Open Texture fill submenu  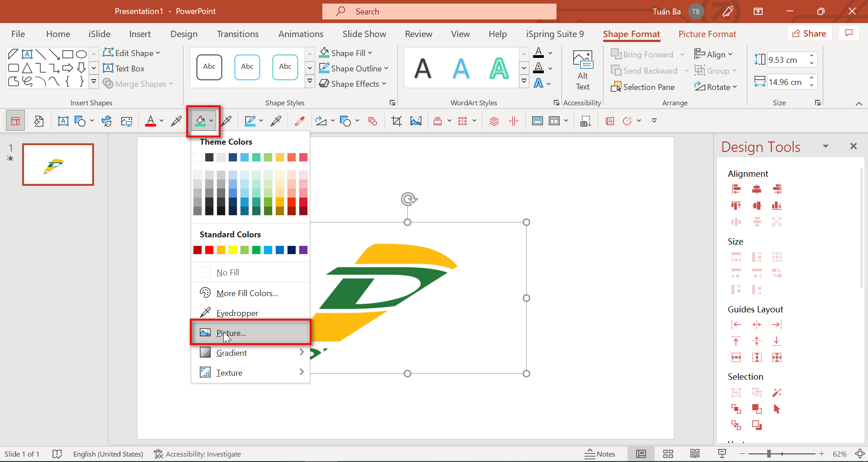tap(250, 372)
